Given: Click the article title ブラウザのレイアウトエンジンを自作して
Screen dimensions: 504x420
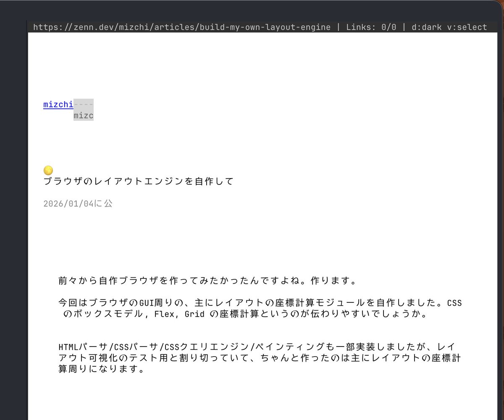Looking at the screenshot, I should pos(138,181).
